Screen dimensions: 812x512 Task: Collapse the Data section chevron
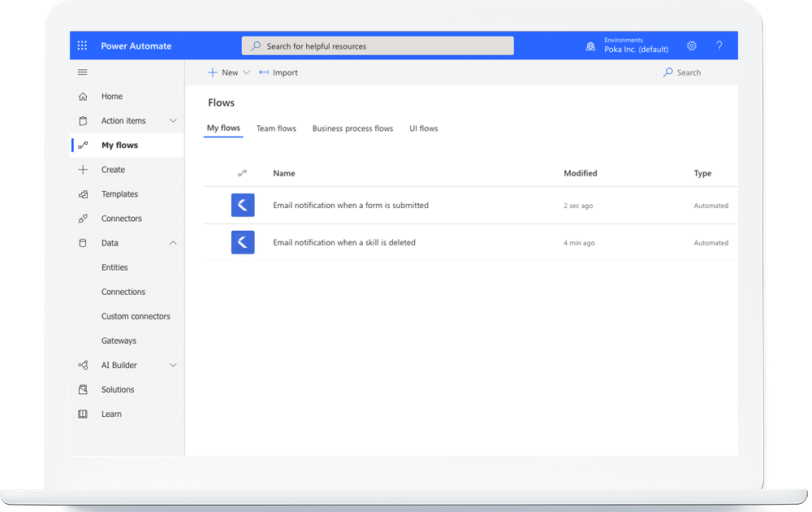tap(173, 242)
